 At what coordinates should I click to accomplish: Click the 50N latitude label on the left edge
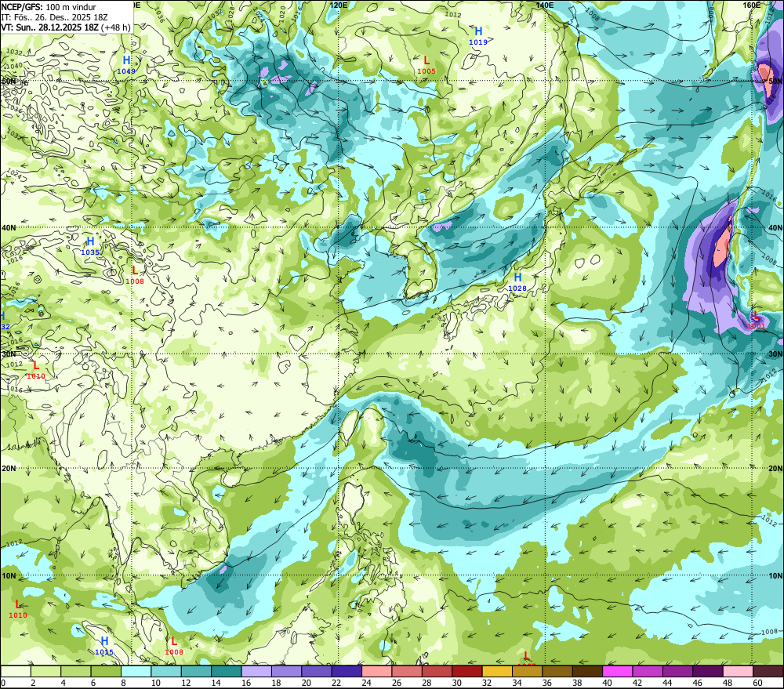click(9, 81)
